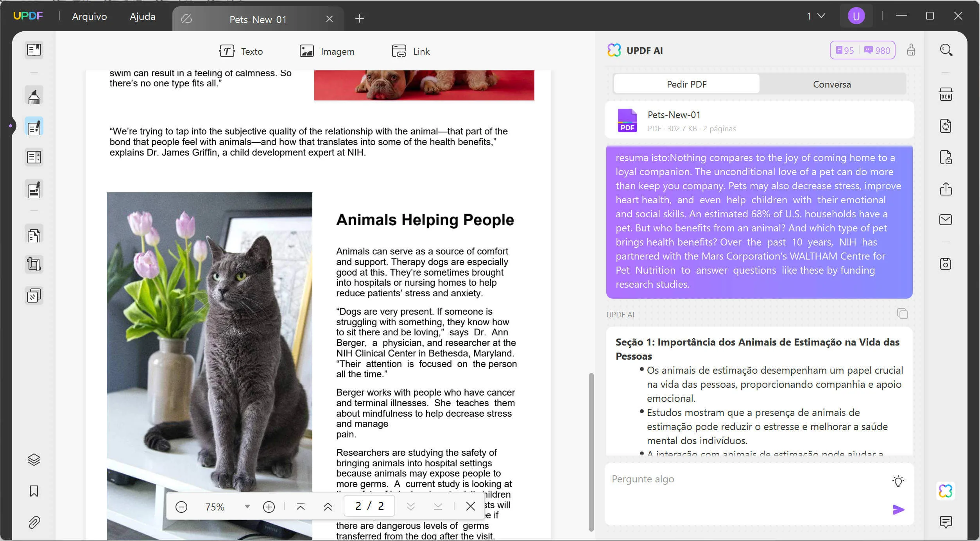Open the prompt suggestions lightbulb
This screenshot has width=980, height=541.
click(x=898, y=481)
